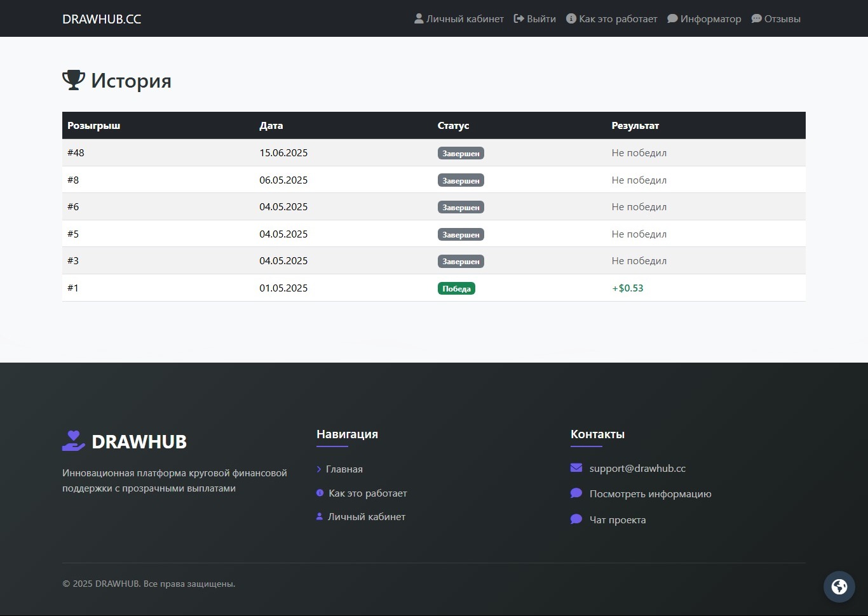Click the sign-out arrow icon beside Выйти
The width and height of the screenshot is (868, 616).
pyautogui.click(x=519, y=18)
